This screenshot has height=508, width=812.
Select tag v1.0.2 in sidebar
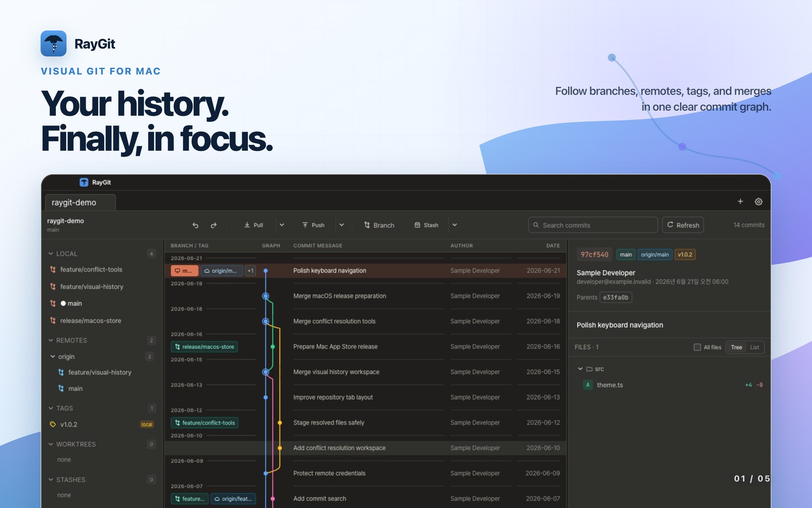[101, 424]
